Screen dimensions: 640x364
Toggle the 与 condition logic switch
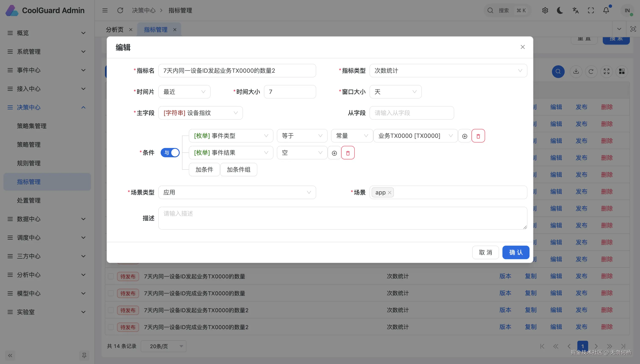point(170,153)
